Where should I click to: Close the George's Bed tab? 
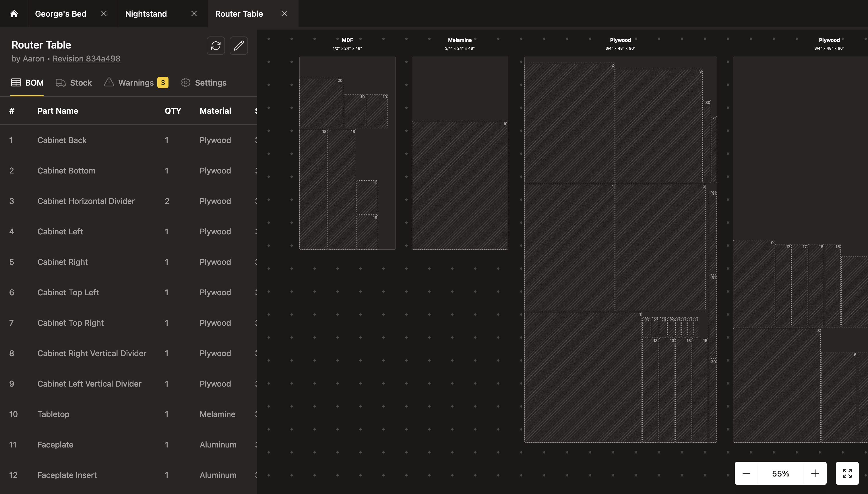coord(104,13)
